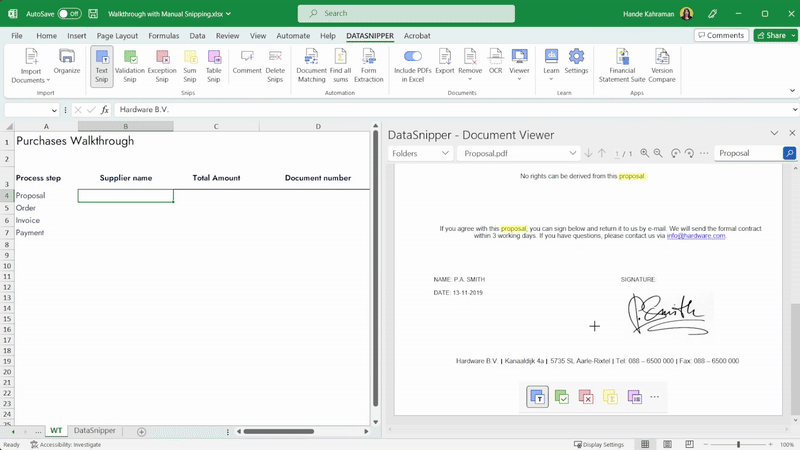This screenshot has width=800, height=450.
Task: Click Accessibility: Investigate in status bar
Action: (65, 444)
